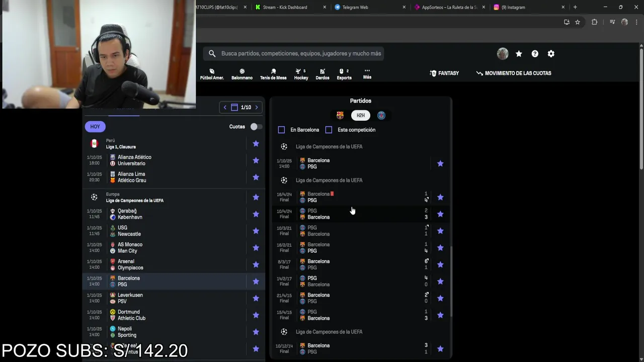Expand the Más sports menu
The height and width of the screenshot is (362, 644).
click(367, 74)
